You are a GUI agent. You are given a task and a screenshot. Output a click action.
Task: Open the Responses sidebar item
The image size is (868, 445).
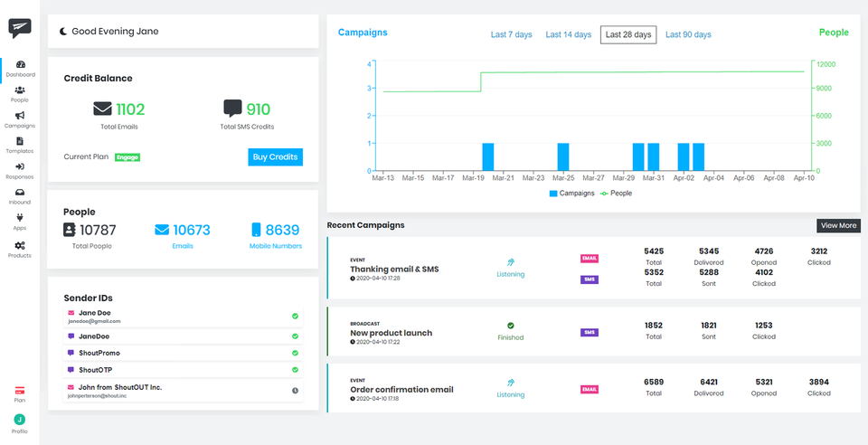coord(20,170)
